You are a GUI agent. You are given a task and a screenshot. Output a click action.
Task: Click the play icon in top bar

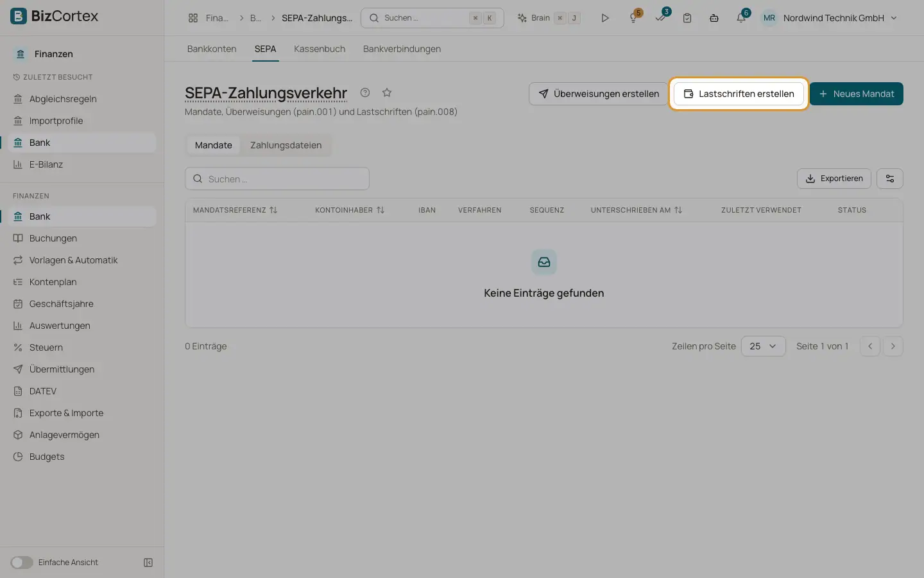604,18
